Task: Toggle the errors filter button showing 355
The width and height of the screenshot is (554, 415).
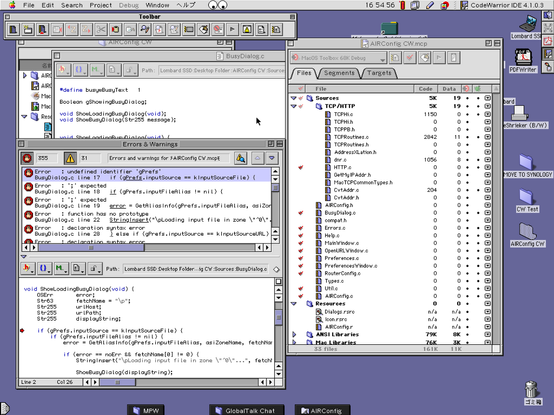Action: click(x=27, y=158)
